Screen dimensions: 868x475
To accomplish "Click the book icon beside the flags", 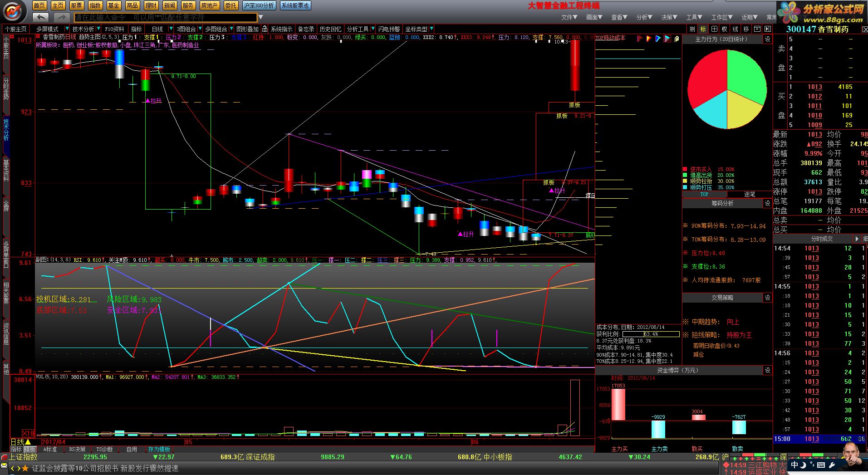I will tap(677, 39).
